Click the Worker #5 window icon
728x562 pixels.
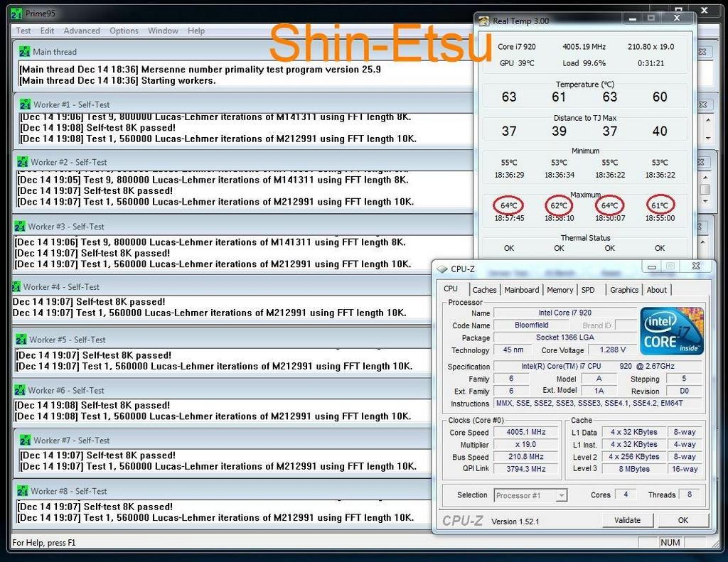(21, 339)
